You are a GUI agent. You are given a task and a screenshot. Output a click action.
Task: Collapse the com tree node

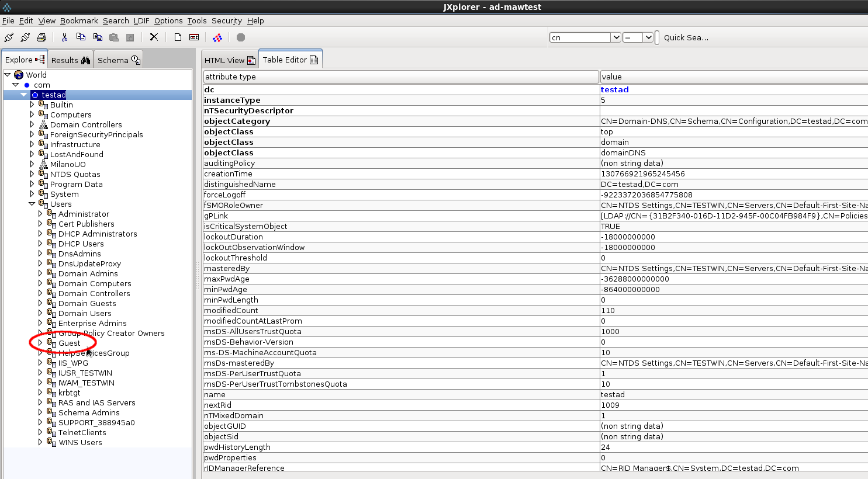pyautogui.click(x=16, y=85)
